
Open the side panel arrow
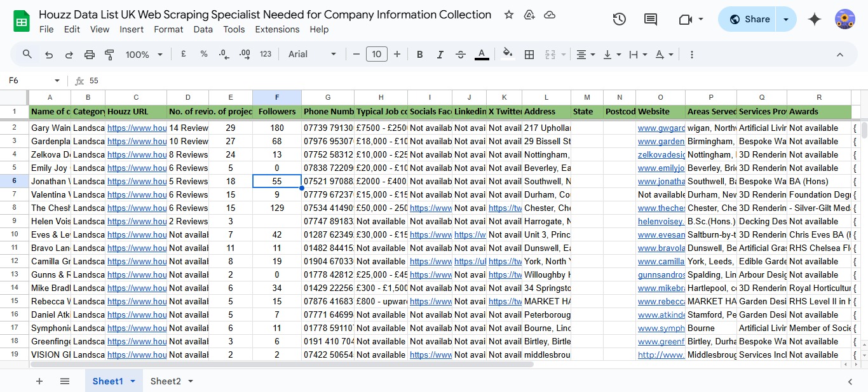(x=850, y=381)
